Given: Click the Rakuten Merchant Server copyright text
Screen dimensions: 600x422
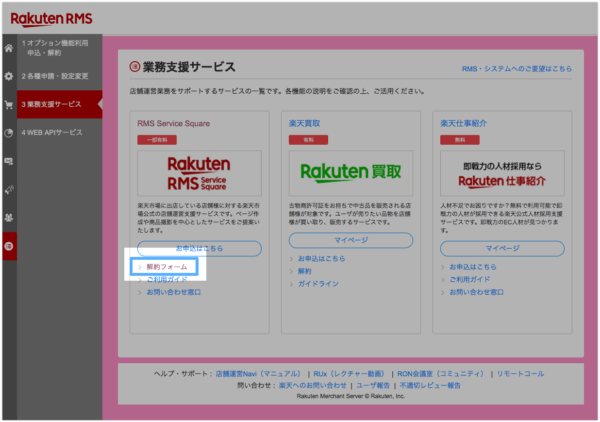Looking at the screenshot, I should point(351,396).
